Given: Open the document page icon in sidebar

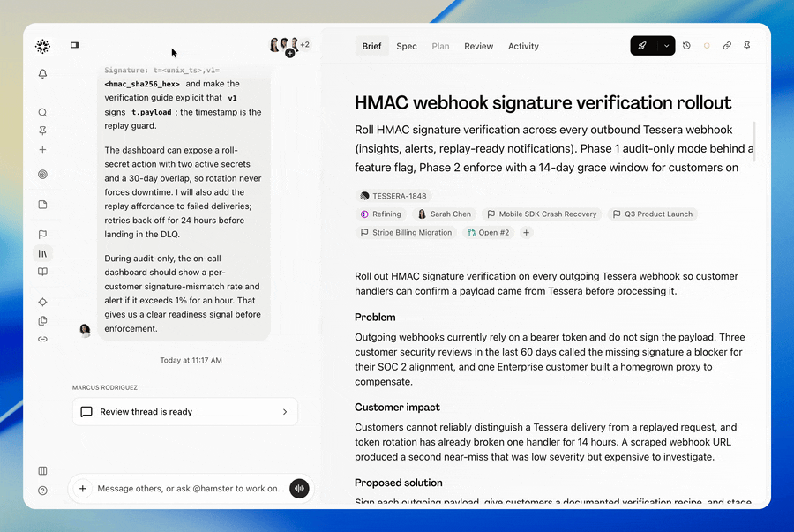Looking at the screenshot, I should 42,205.
